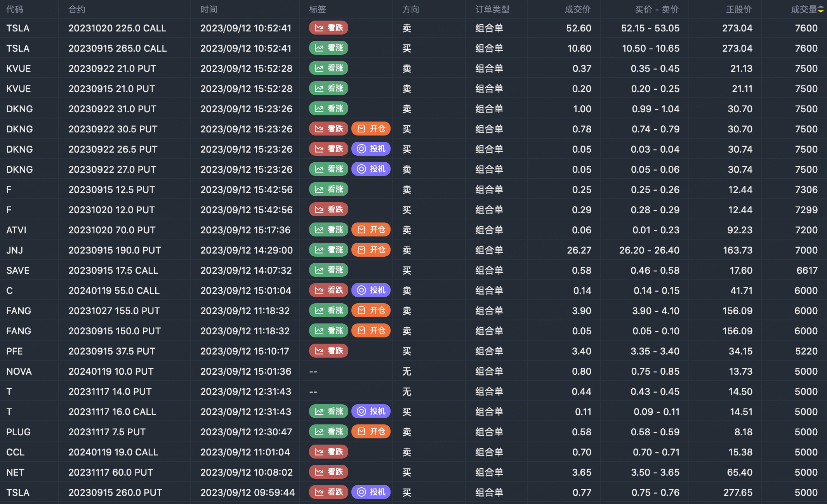
Task: Click 开仓 tag on PLUG 7.5 PUT row
Action: click(x=371, y=432)
